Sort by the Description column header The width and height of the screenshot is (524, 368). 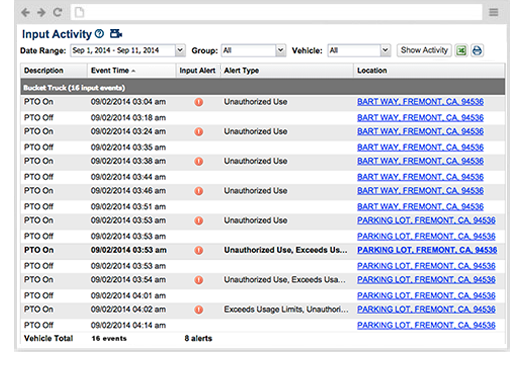(54, 71)
